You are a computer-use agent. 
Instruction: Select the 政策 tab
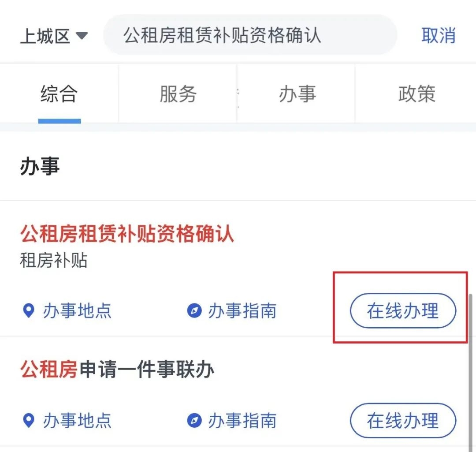click(x=416, y=93)
